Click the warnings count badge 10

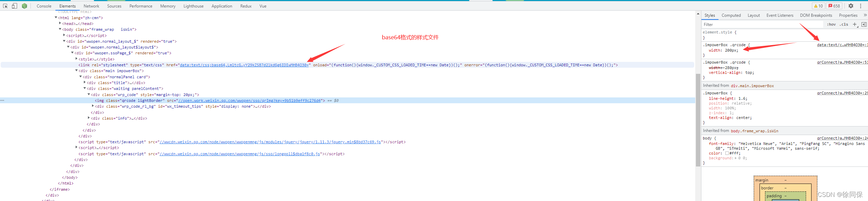818,6
